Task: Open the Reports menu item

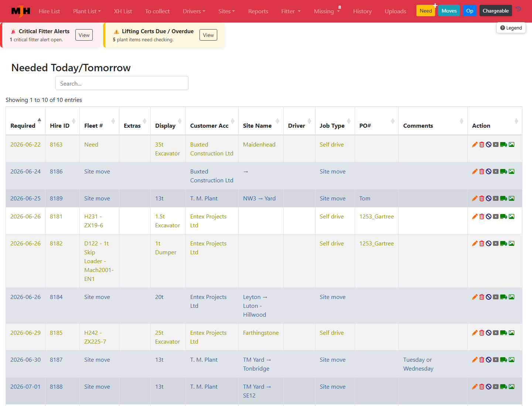Action: 258,11
